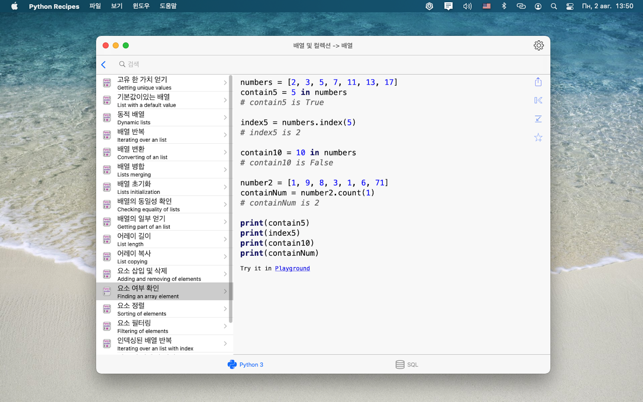Viewport: 643px width, 402px height.
Task: Click the clock in the menu bar
Action: click(x=607, y=6)
